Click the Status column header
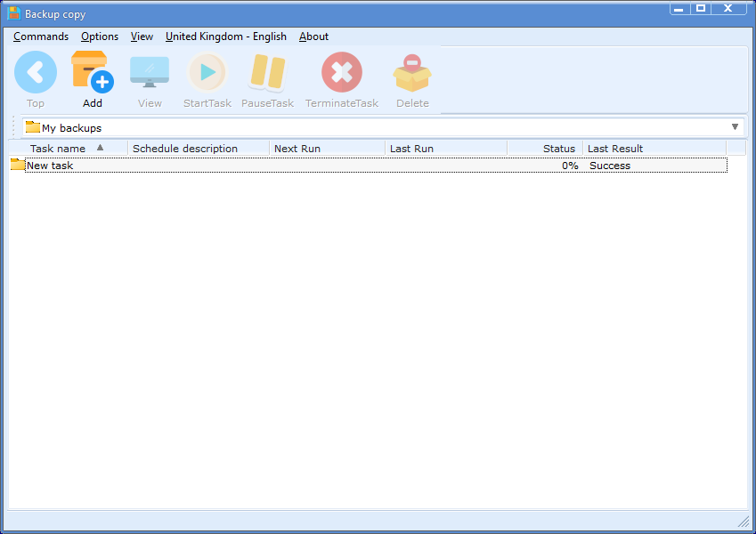756x534 pixels. 558,149
